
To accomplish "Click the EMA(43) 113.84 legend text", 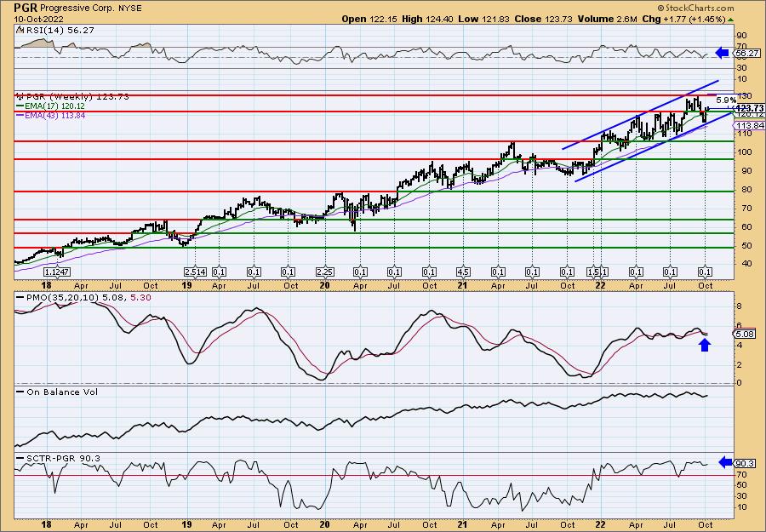I will 54,115.
